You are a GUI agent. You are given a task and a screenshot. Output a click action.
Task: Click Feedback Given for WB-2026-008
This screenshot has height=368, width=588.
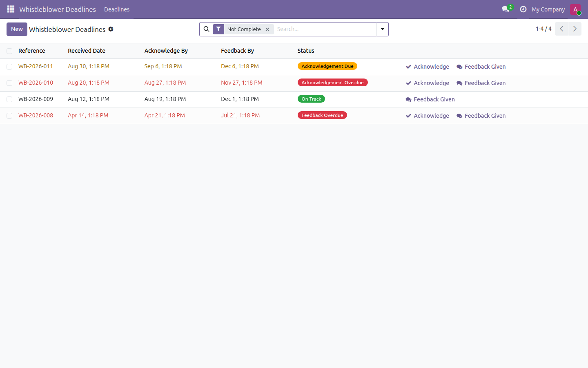[481, 116]
